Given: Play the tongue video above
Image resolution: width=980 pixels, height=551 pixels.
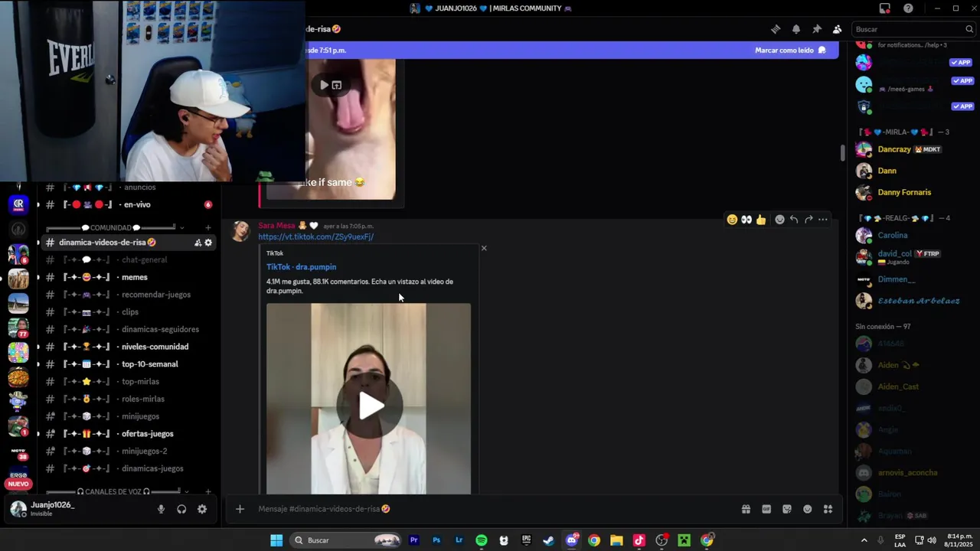Looking at the screenshot, I should (x=325, y=85).
